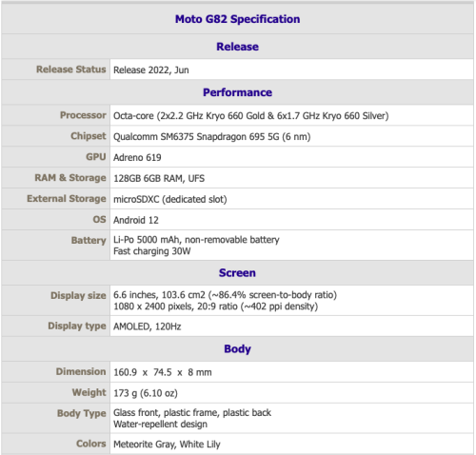Screen dimensions: 476x455
Task: Select the 'RAM & Storage' label
Action: [x=70, y=178]
